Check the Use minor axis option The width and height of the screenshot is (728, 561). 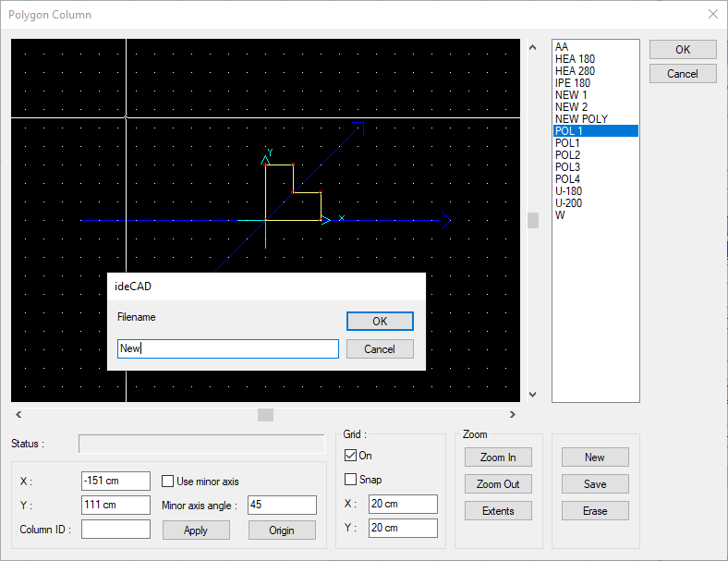tap(168, 481)
